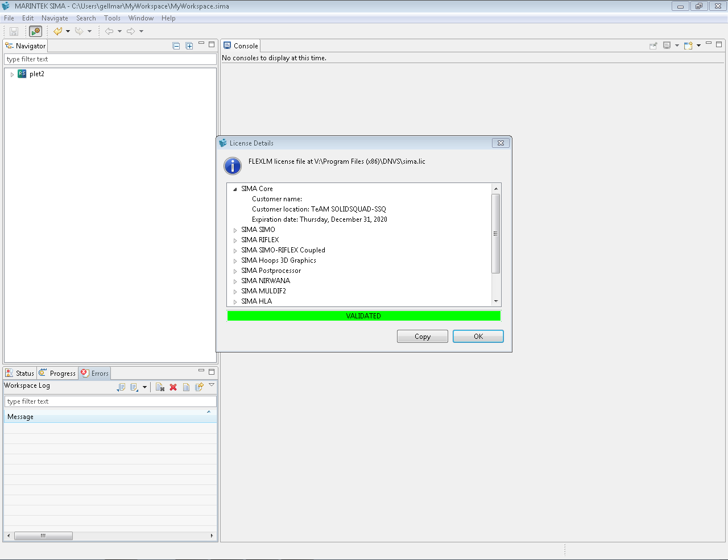The image size is (728, 560).
Task: Open the Tools menu
Action: (x=112, y=18)
